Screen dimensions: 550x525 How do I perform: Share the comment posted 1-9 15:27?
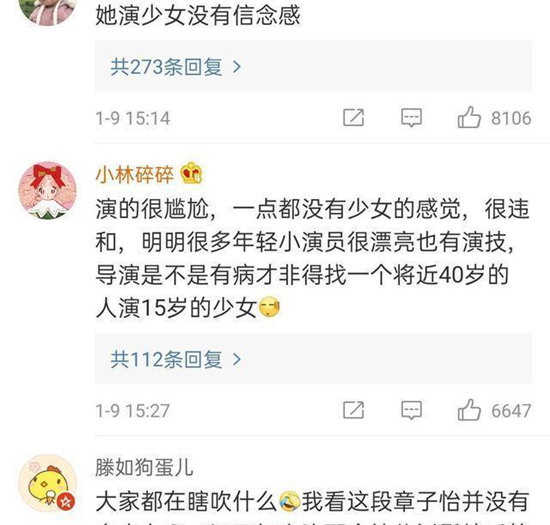pyautogui.click(x=353, y=410)
